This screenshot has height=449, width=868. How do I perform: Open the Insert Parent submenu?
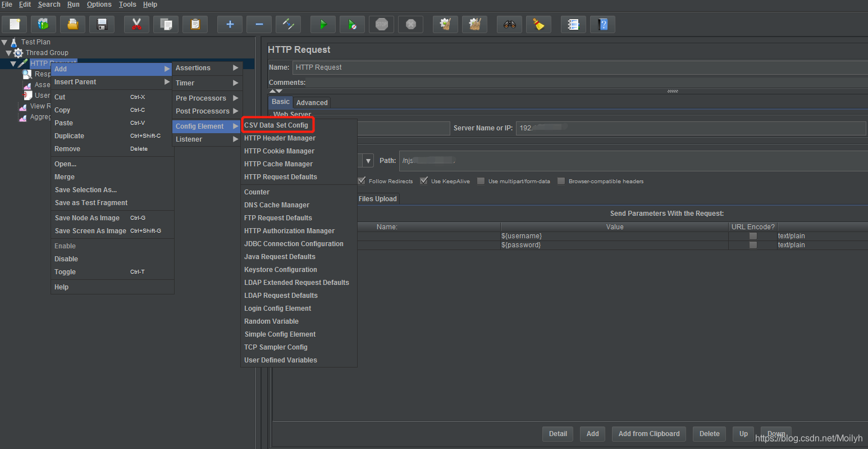tap(112, 82)
